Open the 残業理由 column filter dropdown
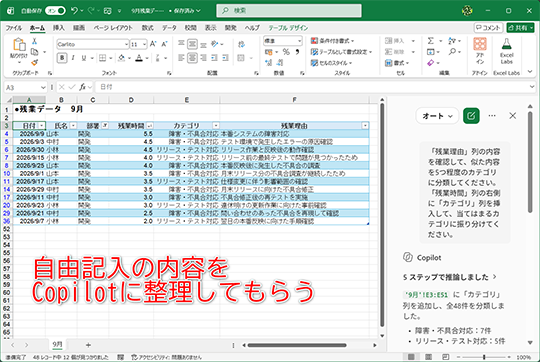540x362 pixels. point(365,126)
